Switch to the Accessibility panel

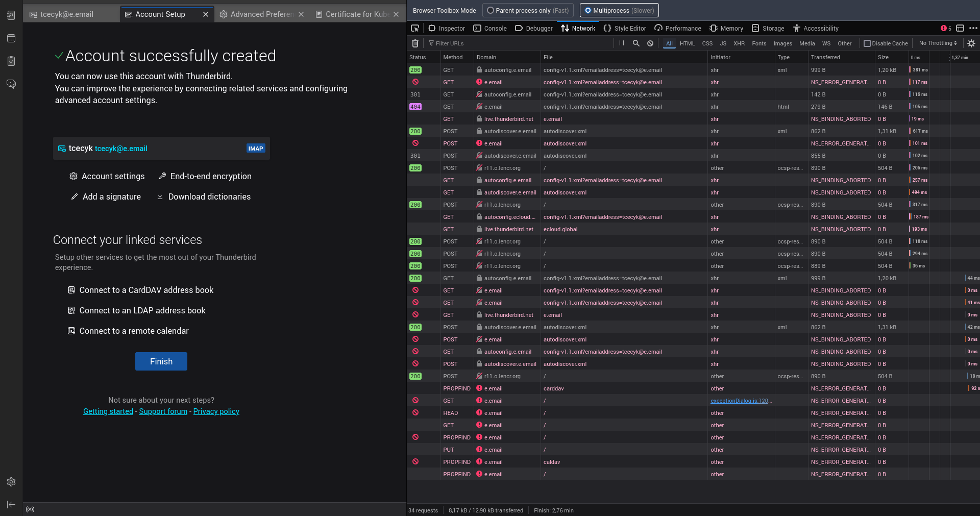coord(816,28)
